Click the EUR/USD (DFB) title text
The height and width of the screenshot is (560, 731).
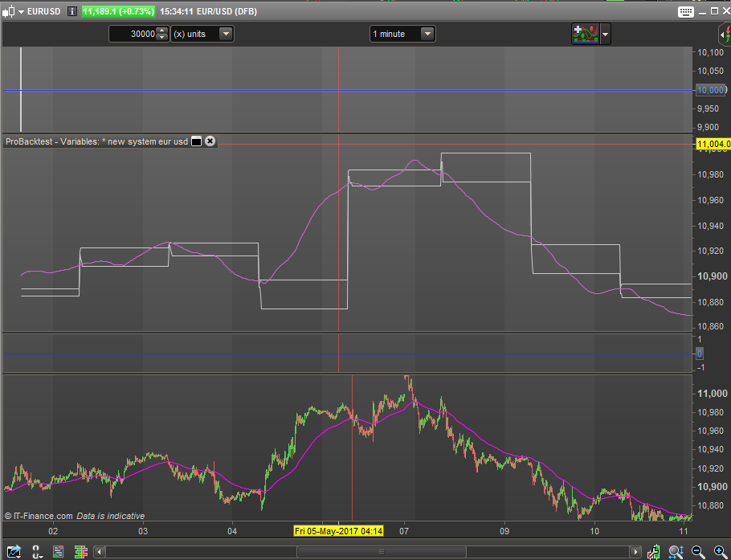tap(227, 12)
